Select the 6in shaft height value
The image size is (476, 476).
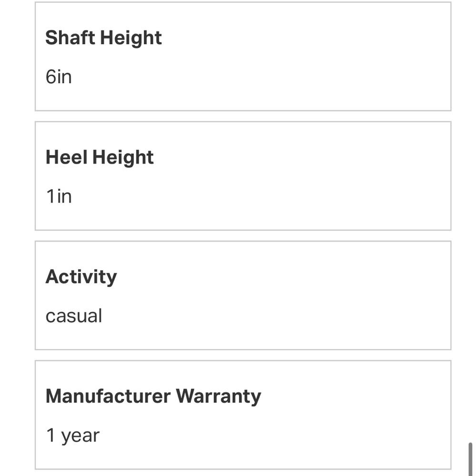(59, 77)
